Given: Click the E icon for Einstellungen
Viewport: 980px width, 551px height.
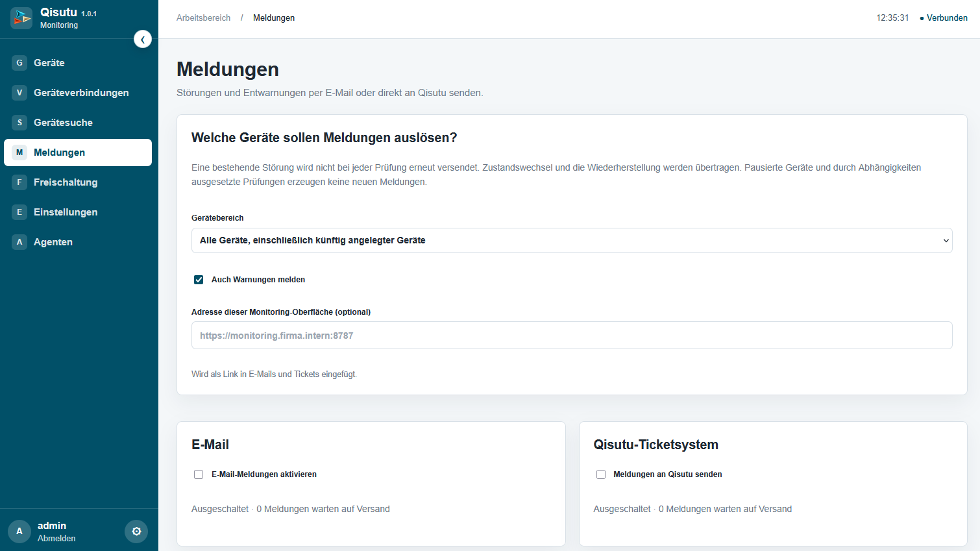Looking at the screenshot, I should click(19, 212).
